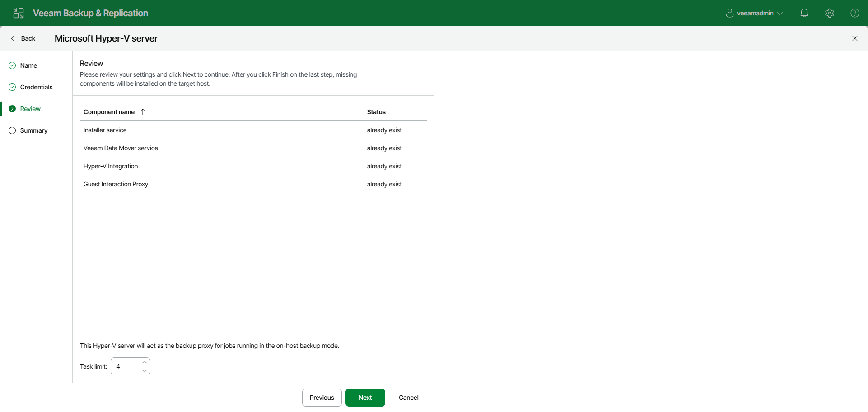Click the Status column header
This screenshot has height=412, width=868.
(376, 112)
